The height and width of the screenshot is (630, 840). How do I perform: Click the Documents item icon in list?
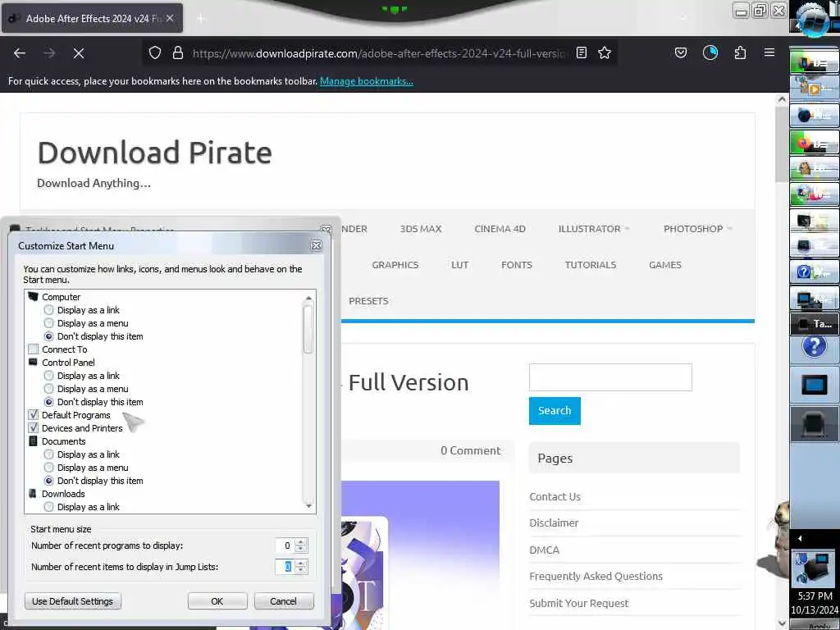click(33, 441)
